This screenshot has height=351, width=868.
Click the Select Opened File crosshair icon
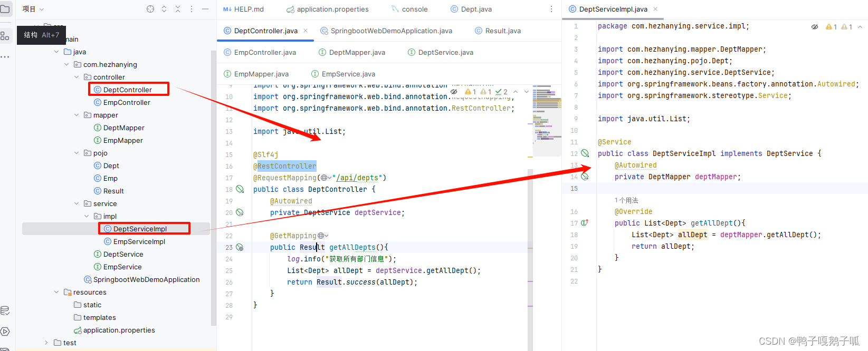pos(150,9)
